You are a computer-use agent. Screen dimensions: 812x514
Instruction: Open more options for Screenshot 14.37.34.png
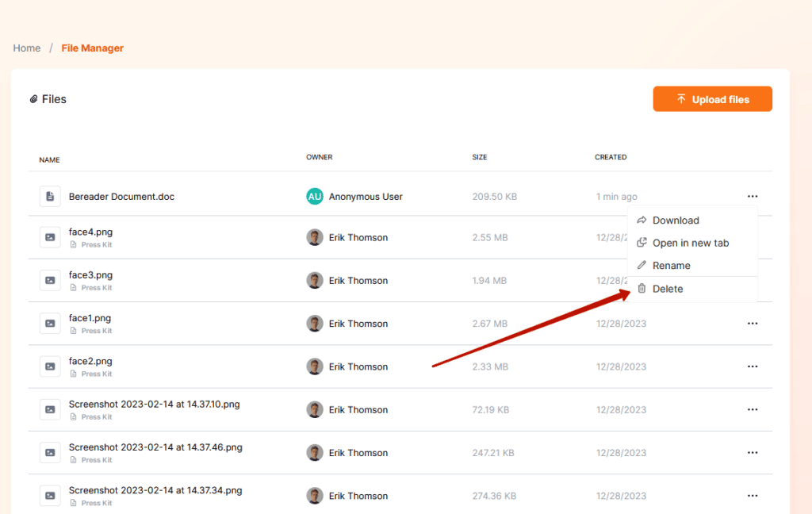[753, 495]
